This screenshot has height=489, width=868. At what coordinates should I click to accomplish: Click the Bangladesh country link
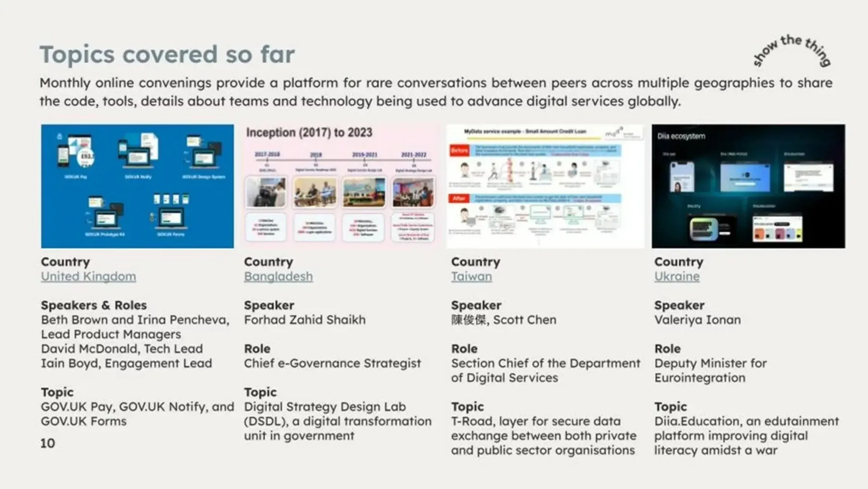tap(278, 276)
